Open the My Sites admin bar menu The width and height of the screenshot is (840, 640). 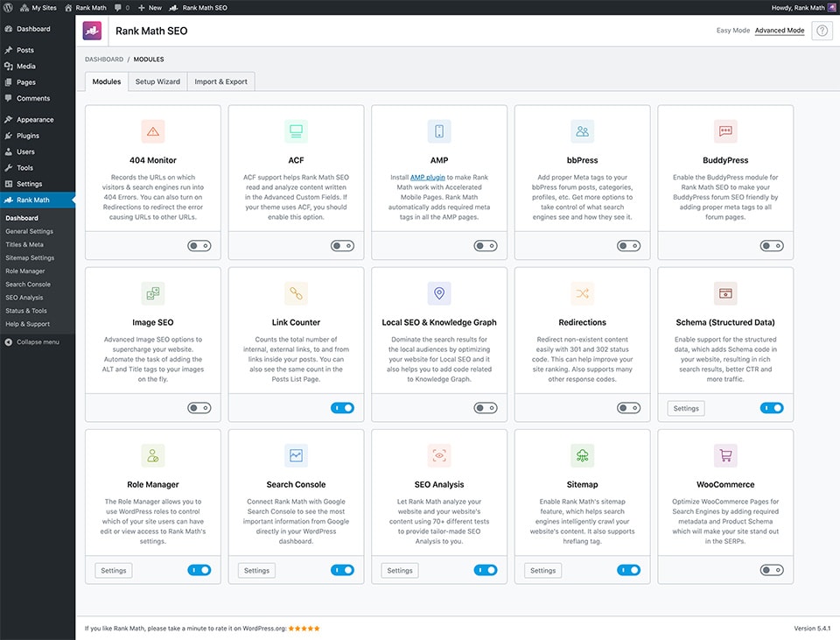coord(37,7)
